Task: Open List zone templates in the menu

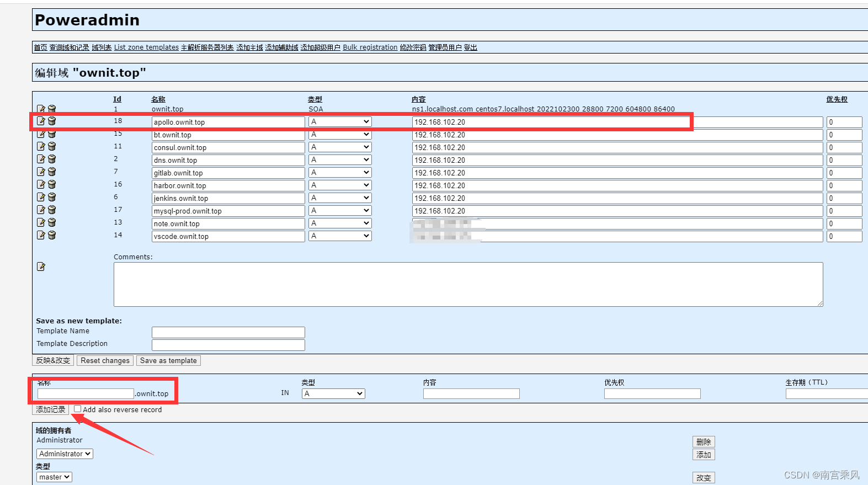Action: [x=146, y=47]
